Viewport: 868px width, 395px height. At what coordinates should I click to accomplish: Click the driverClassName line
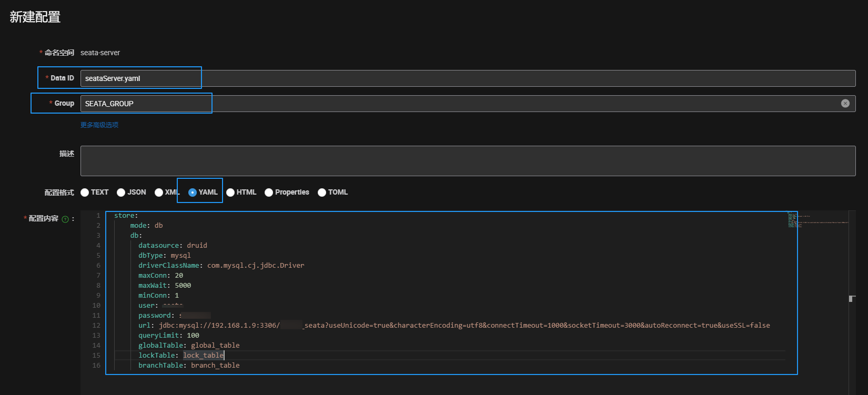(x=221, y=266)
